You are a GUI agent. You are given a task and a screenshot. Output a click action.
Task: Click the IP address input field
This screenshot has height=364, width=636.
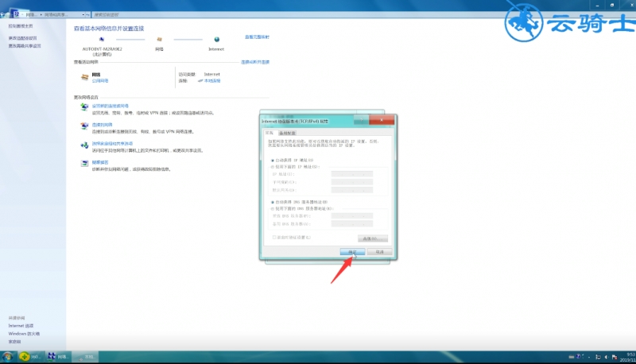coord(352,174)
